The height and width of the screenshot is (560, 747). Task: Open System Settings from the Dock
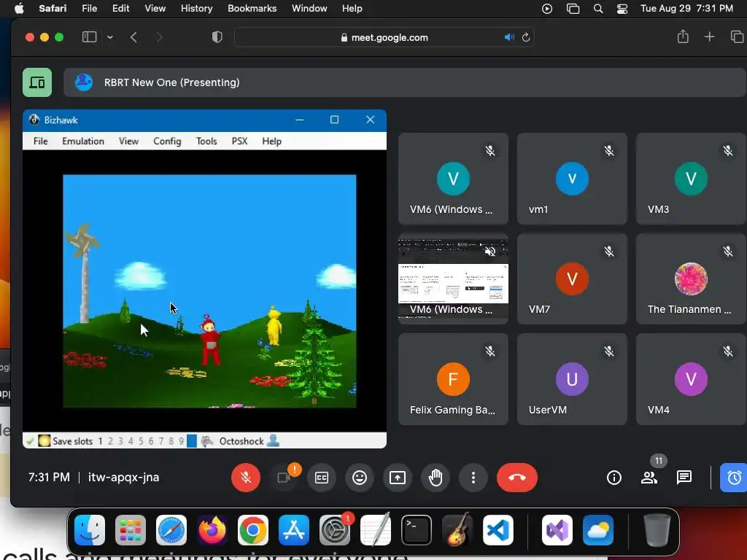point(334,530)
